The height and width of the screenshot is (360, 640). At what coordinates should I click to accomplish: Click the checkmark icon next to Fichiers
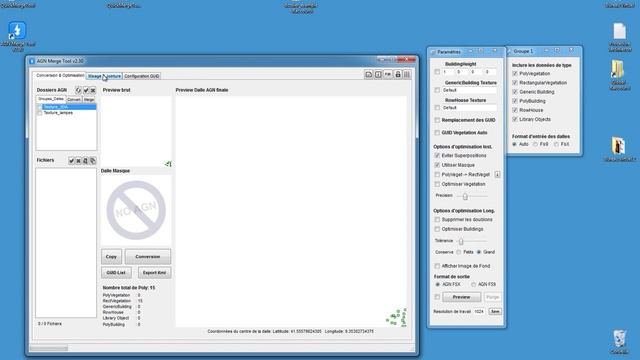pyautogui.click(x=71, y=161)
